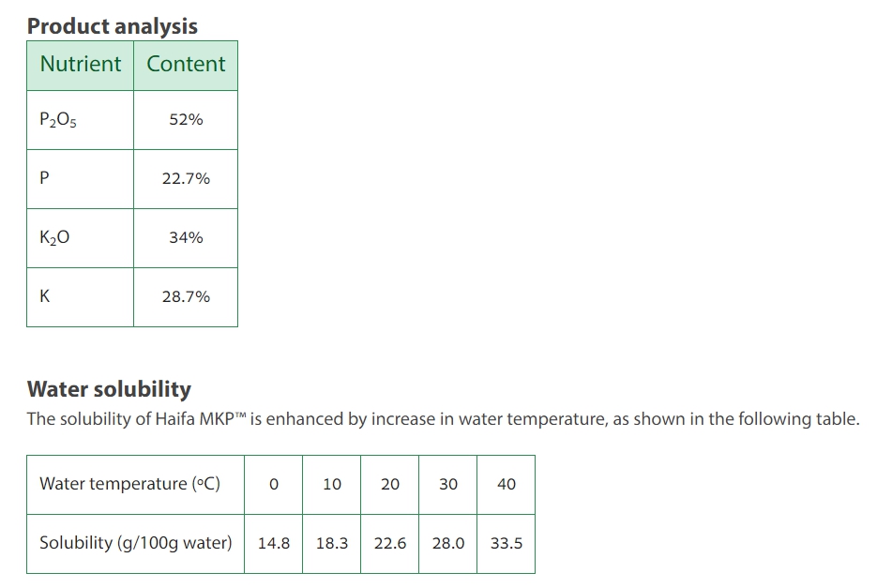Select the Solubility (g/100g water) row label
The width and height of the screenshot is (877, 588).
135,543
